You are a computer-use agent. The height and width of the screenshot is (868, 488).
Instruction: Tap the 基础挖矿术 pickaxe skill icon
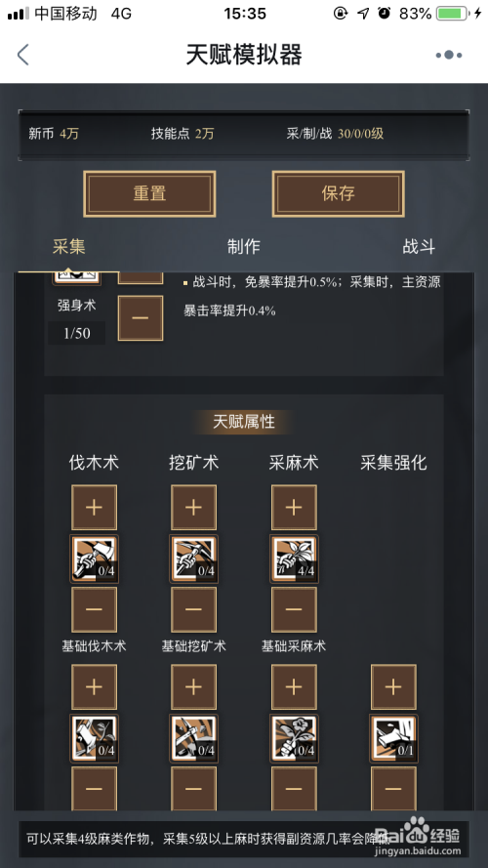(x=193, y=558)
